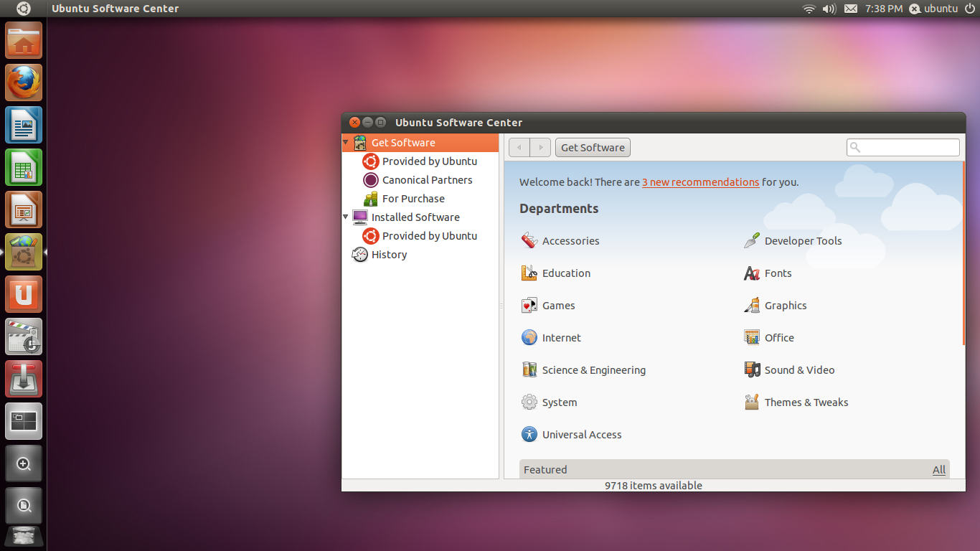Open the All featured link
Viewport: 980px width, 551px height.
[x=939, y=470]
